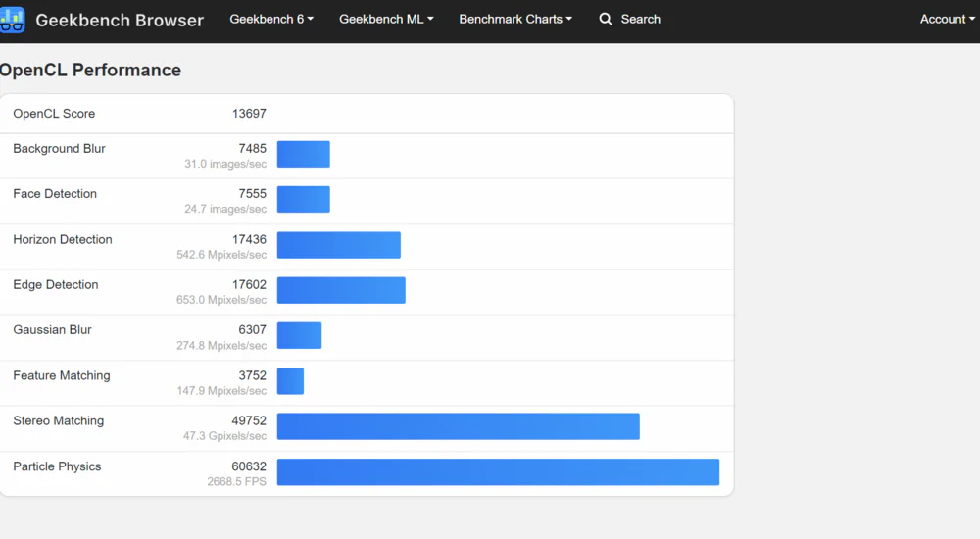Image resolution: width=980 pixels, height=539 pixels.
Task: Click the Gaussian Blur row label
Action: pos(53,329)
